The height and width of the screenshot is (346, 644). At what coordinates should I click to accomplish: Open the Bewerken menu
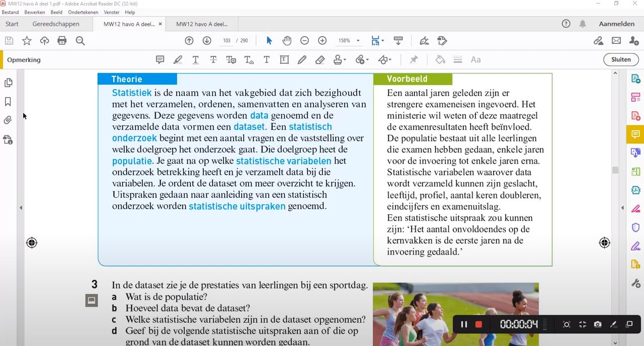coord(34,12)
